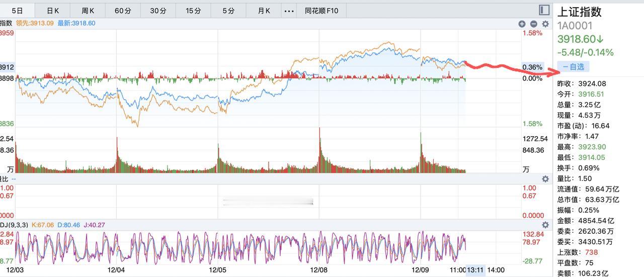Click the 上证指数 index title

pyautogui.click(x=580, y=12)
